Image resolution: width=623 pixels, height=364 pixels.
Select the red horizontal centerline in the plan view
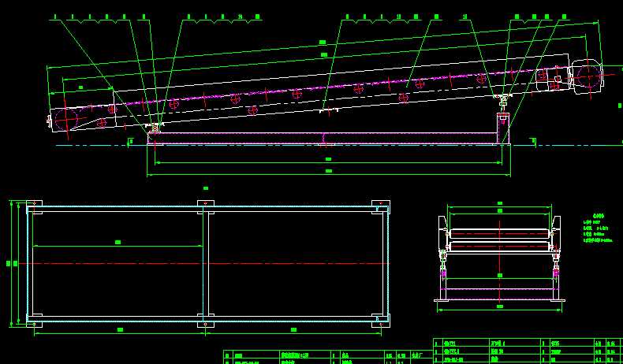click(204, 264)
